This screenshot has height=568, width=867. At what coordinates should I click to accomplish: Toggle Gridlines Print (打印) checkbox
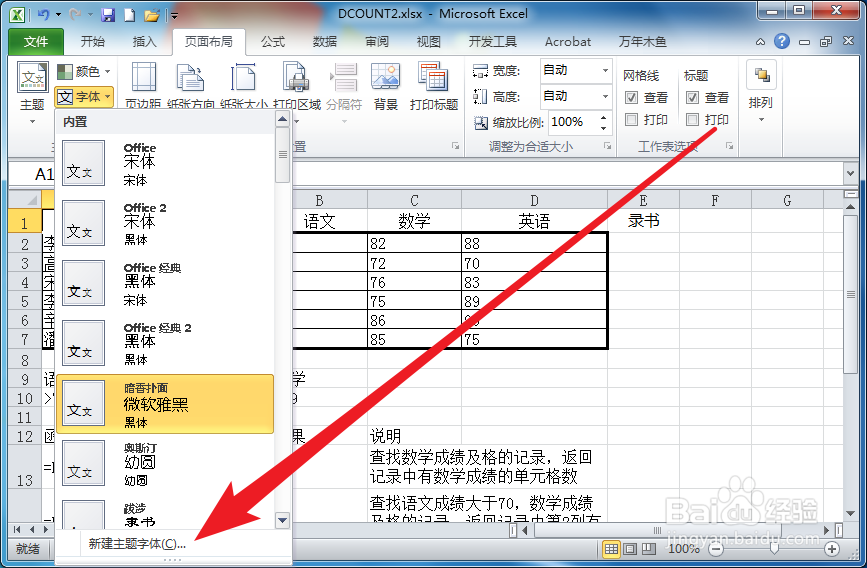[631, 119]
